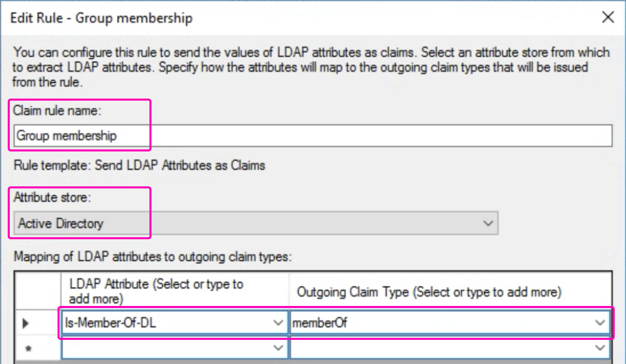
Task: Click the Edit Rule title bar text
Action: pos(102,18)
